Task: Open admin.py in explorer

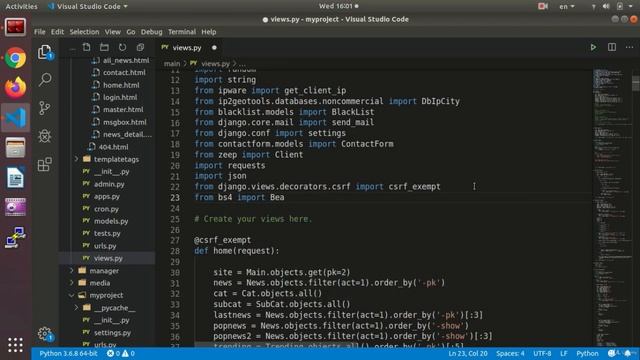Action: pos(109,184)
